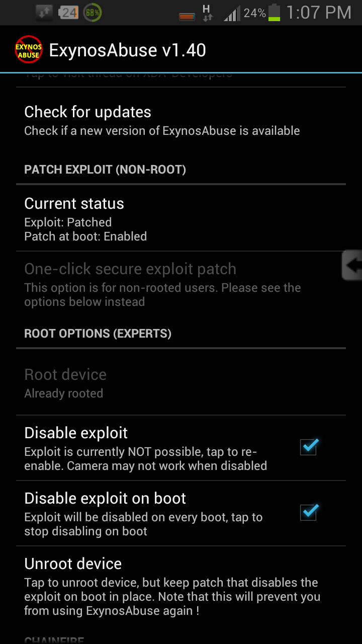
Task: Uncheck the Disable exploit on boot checkbox
Action: [309, 512]
